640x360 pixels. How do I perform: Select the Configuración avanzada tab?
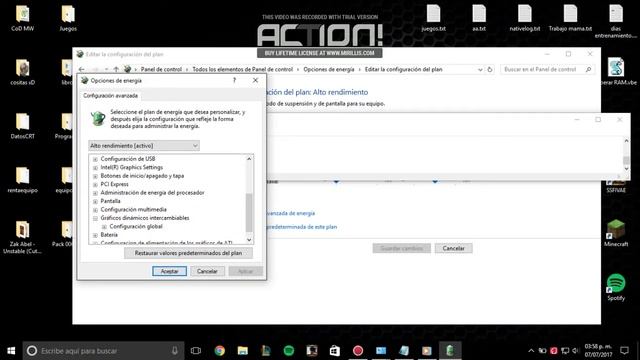coord(110,96)
